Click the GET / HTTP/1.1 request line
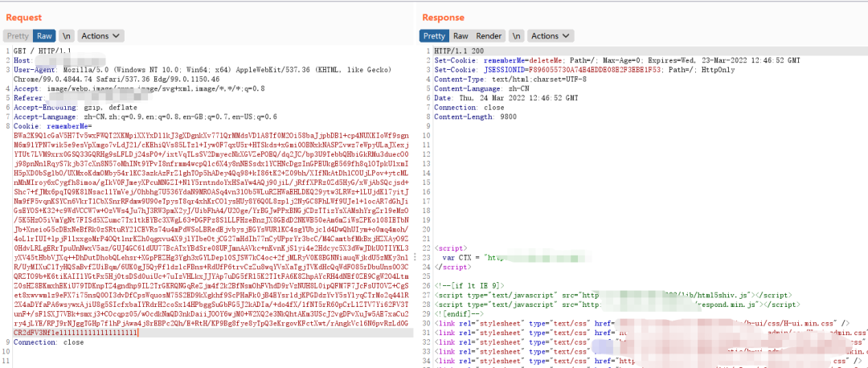The image size is (868, 368). click(37, 50)
